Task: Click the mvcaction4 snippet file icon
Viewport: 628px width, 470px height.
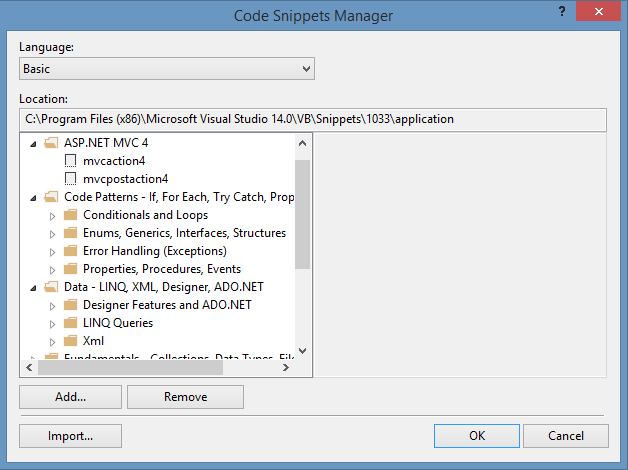Action: tap(70, 161)
